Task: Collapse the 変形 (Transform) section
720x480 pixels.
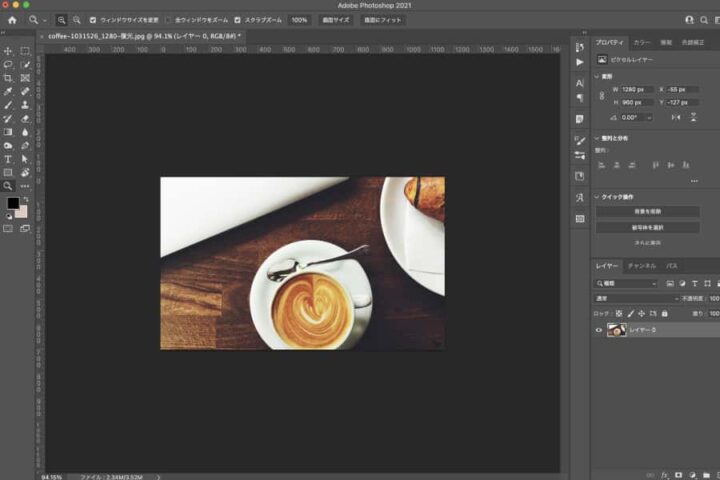Action: pyautogui.click(x=596, y=76)
